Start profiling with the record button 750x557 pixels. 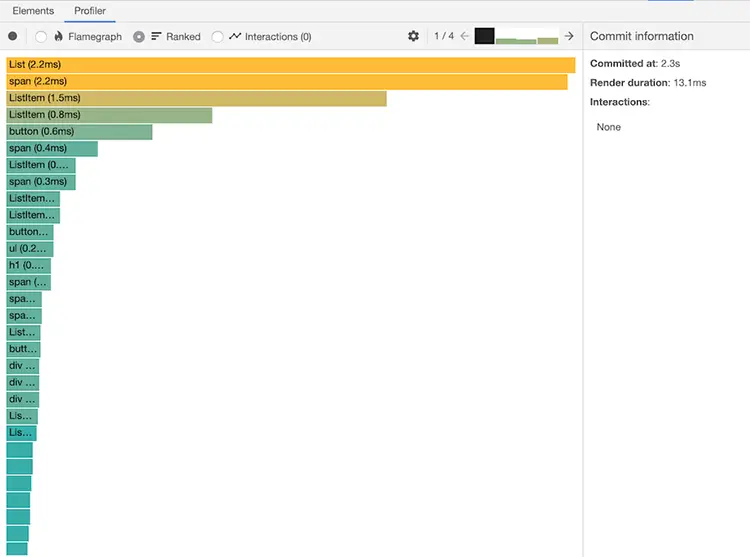click(x=13, y=36)
